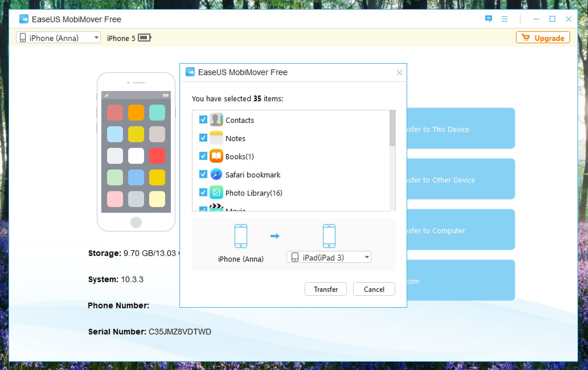Click the Contacts app icon in list
588x370 pixels.
pyautogui.click(x=216, y=120)
